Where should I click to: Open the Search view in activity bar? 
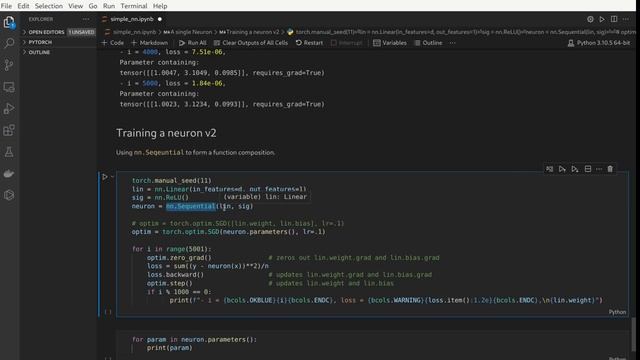9,43
